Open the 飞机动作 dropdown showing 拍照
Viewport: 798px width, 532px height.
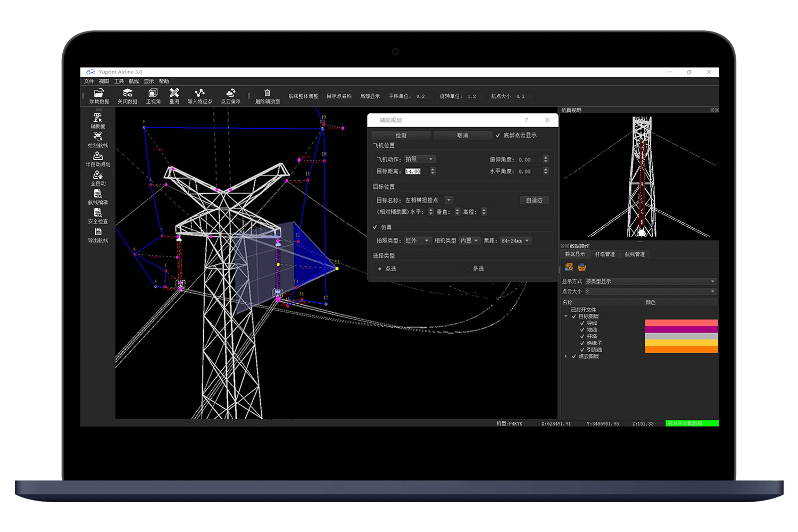click(x=420, y=159)
